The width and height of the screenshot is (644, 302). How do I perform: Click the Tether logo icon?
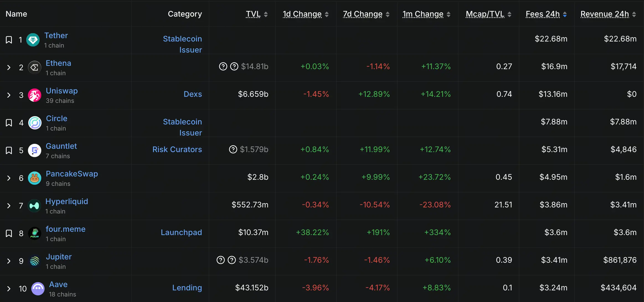(33, 40)
